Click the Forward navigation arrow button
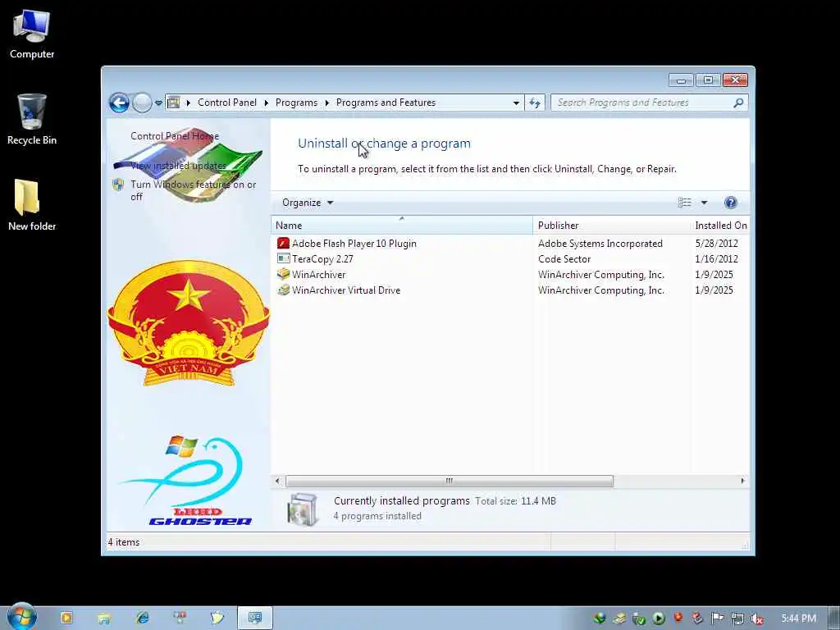 tap(142, 103)
